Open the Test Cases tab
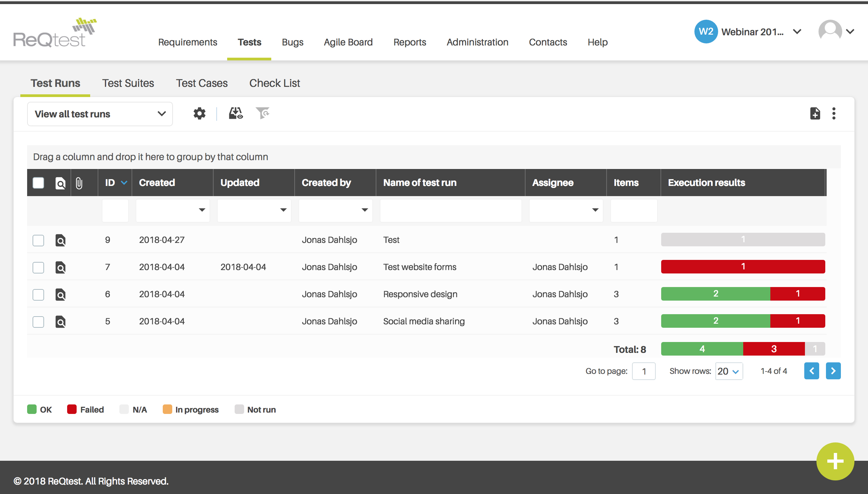 point(201,83)
